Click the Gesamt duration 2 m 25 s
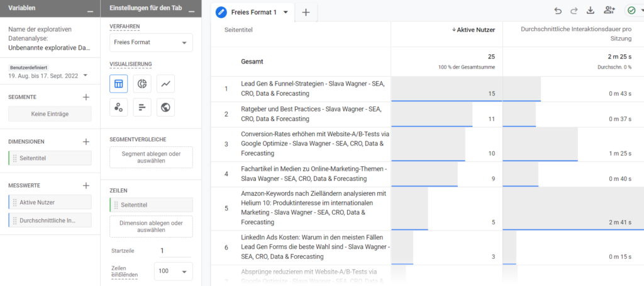Viewport: 644px width, 286px height. click(619, 56)
